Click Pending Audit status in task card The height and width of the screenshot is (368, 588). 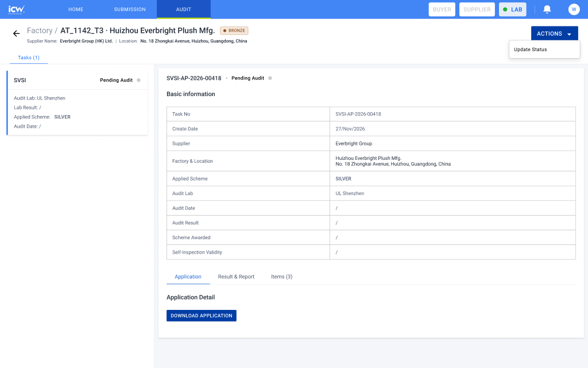pos(116,80)
